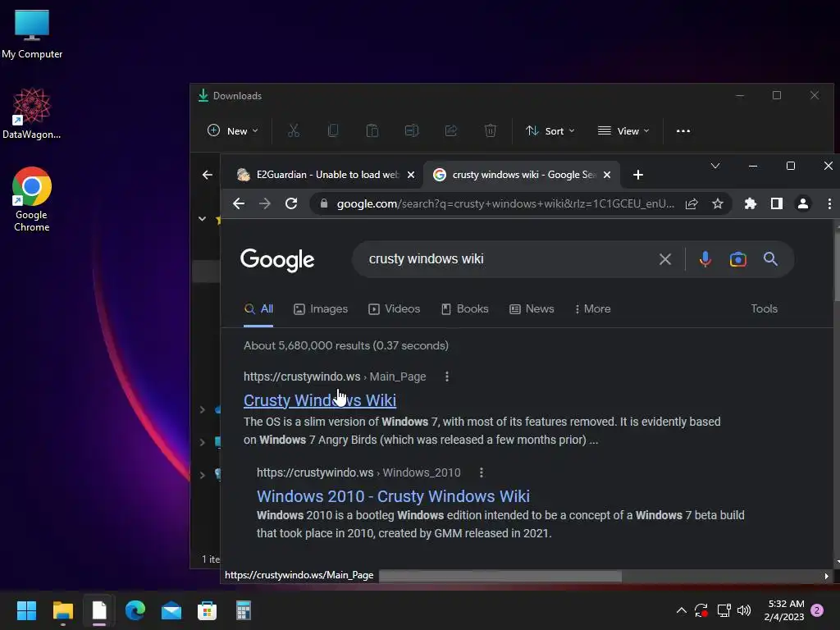Viewport: 840px width, 630px height.
Task: Search by image with the camera icon
Action: [738, 259]
